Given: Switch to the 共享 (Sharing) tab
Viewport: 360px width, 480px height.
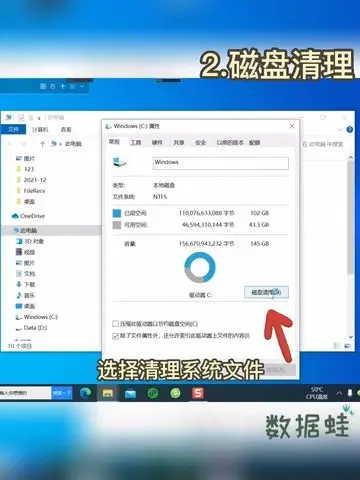Looking at the screenshot, I should tap(179, 143).
